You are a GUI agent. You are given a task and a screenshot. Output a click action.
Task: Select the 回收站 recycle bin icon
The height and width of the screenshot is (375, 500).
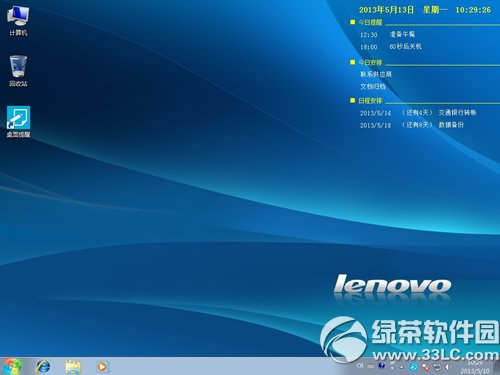[18, 71]
